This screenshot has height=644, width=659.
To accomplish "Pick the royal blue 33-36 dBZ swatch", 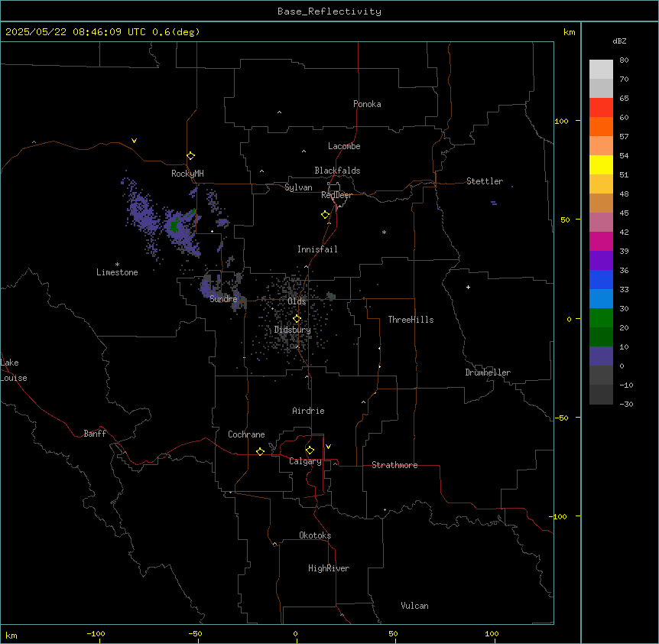I will click(601, 279).
